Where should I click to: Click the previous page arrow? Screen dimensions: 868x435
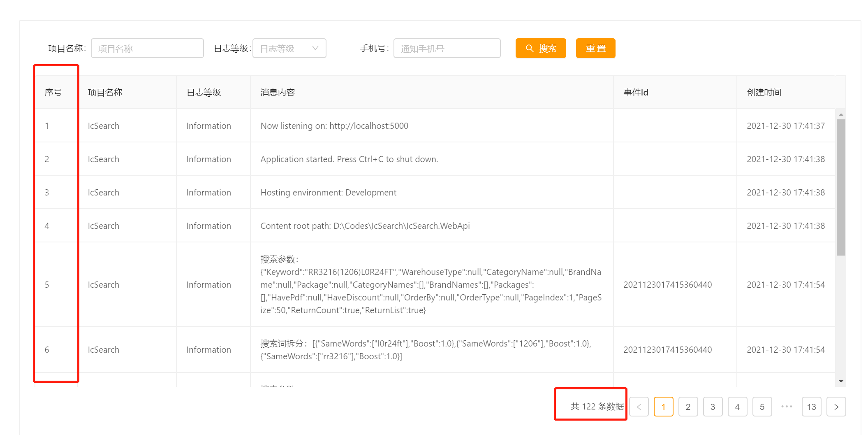(x=639, y=407)
